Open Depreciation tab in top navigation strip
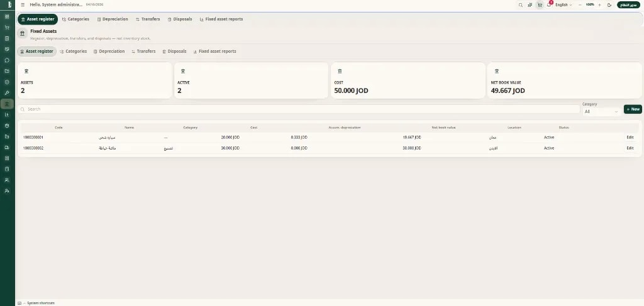 [113, 19]
